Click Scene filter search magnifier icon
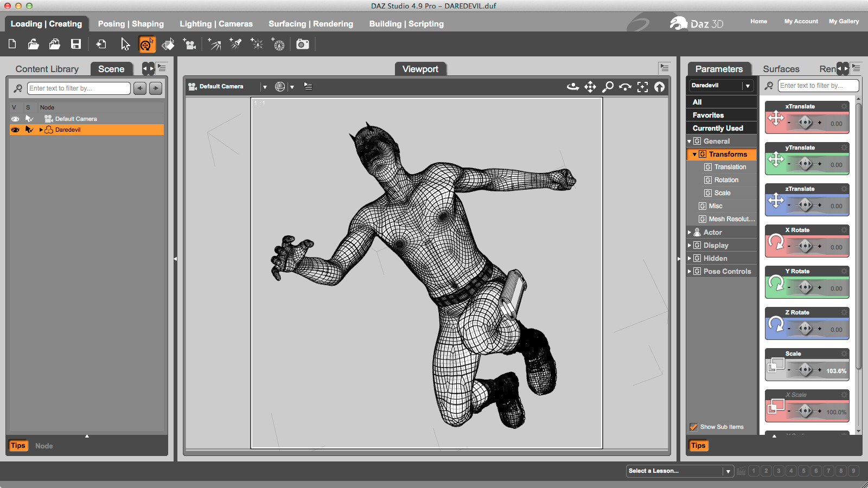The width and height of the screenshot is (868, 488). coord(18,88)
